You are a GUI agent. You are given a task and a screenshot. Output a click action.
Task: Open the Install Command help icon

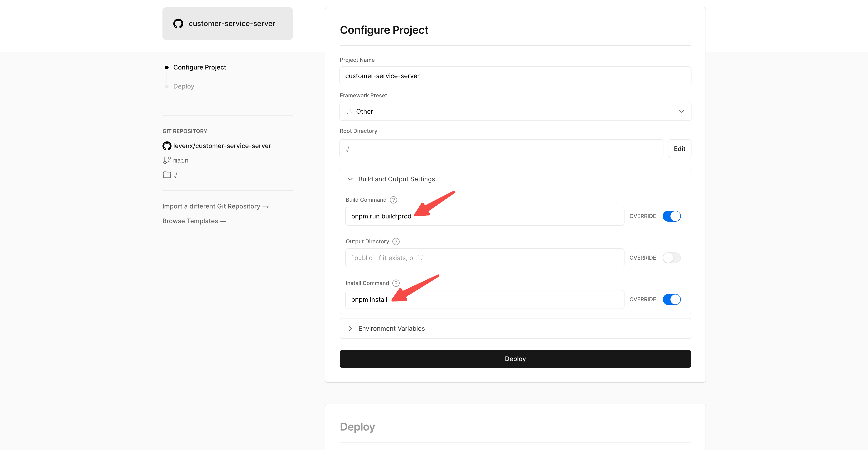[396, 283]
